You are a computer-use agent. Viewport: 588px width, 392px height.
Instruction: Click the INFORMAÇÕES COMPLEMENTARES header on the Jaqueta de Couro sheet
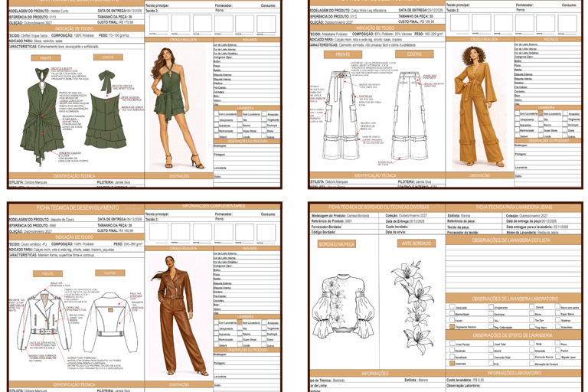[214, 206]
